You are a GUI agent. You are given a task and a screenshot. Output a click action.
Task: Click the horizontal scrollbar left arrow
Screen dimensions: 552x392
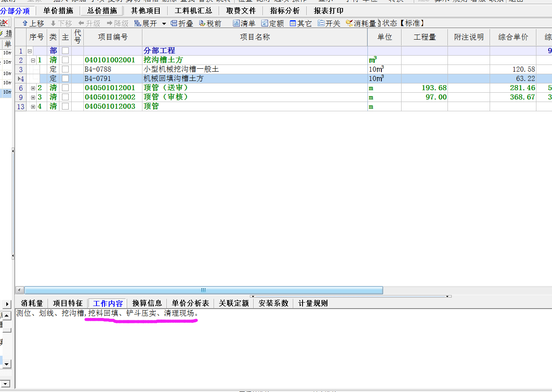(20, 290)
